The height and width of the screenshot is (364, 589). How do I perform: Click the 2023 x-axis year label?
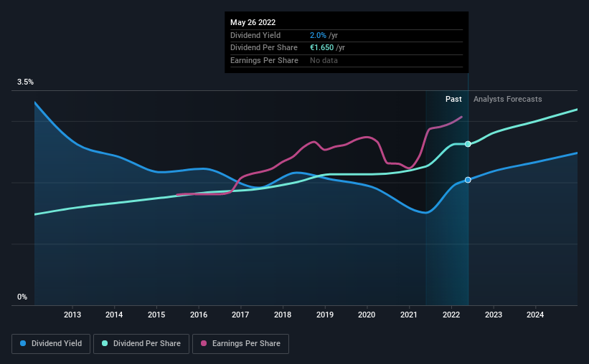493,315
